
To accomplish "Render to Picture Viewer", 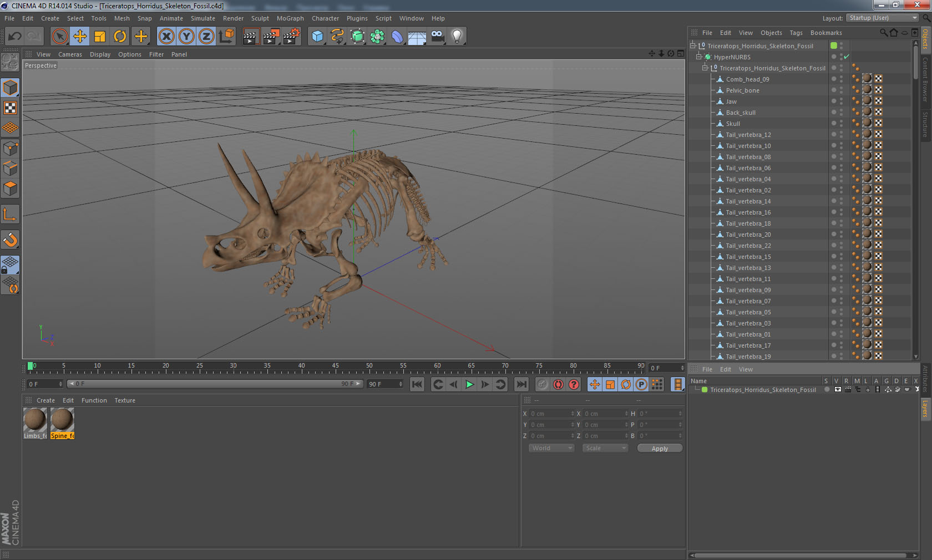I will (271, 37).
